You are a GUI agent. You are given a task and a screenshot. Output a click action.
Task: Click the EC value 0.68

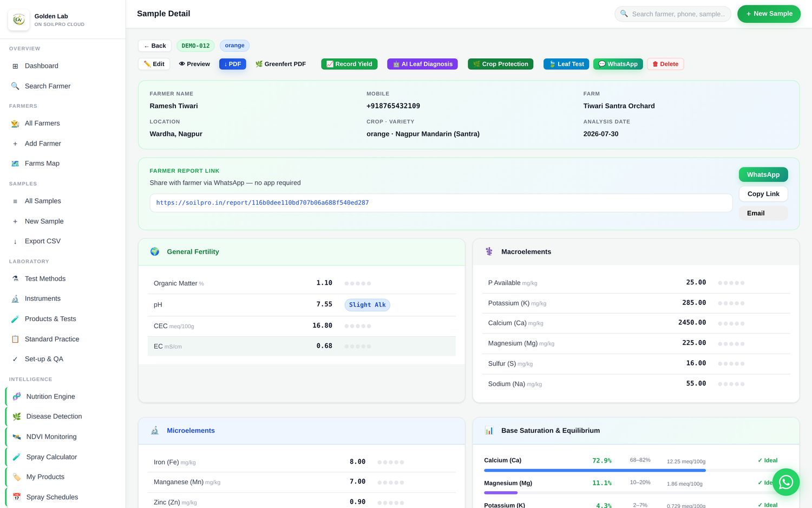point(324,346)
